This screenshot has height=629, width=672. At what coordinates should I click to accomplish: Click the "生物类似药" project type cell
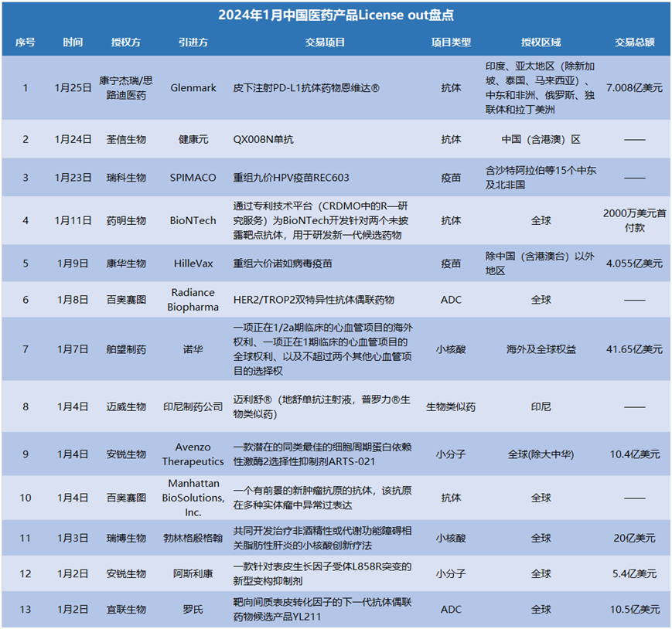point(451,406)
